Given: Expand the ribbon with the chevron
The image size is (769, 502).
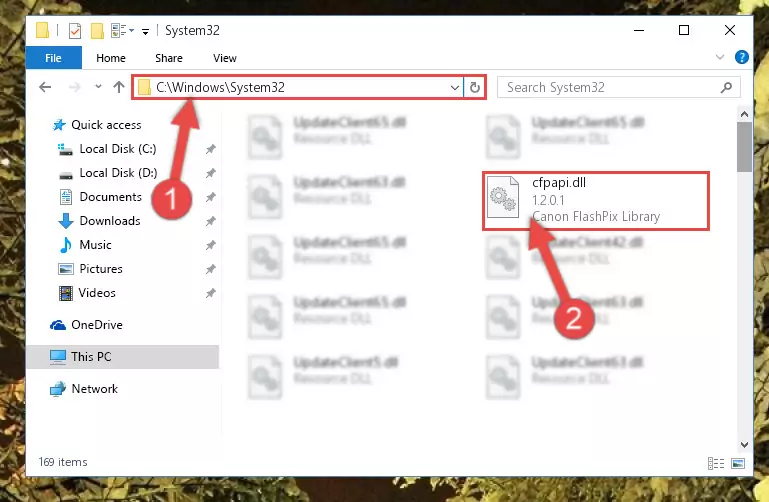Looking at the screenshot, I should pyautogui.click(x=719, y=57).
